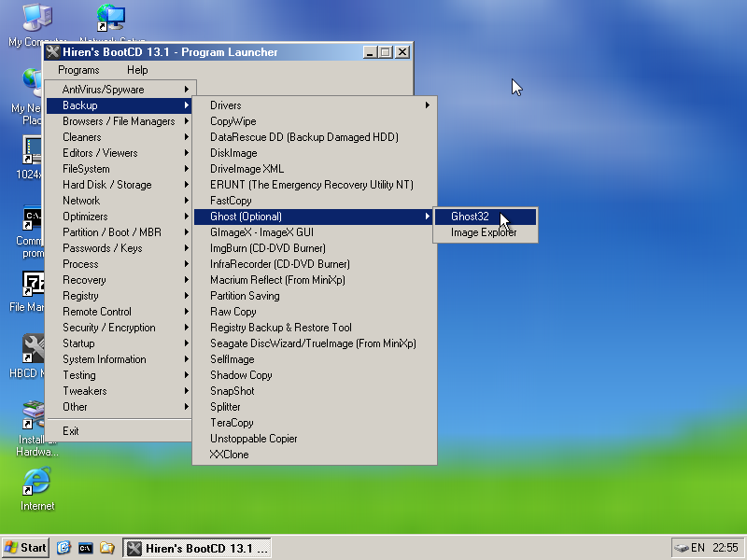Expand the Editors / Viewers submenu
This screenshot has height=560, width=747.
[x=120, y=153]
